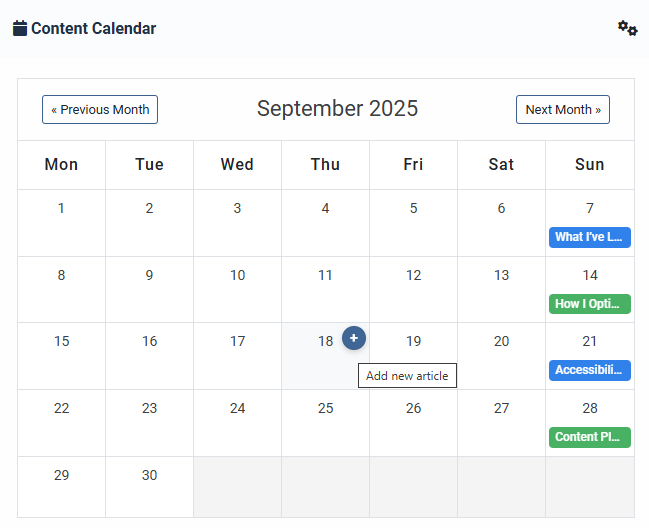649x528 pixels.
Task: Click the Thu column header
Action: (x=325, y=165)
